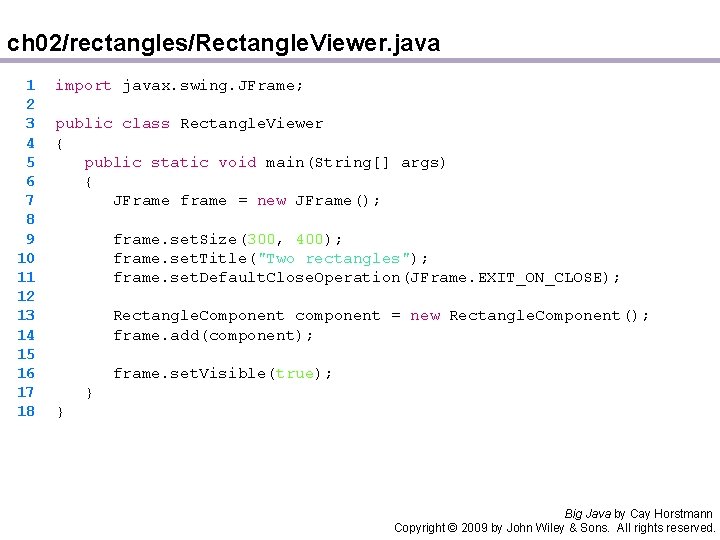Click line number 16
Screen dimensions: 720x540
[x=26, y=373]
